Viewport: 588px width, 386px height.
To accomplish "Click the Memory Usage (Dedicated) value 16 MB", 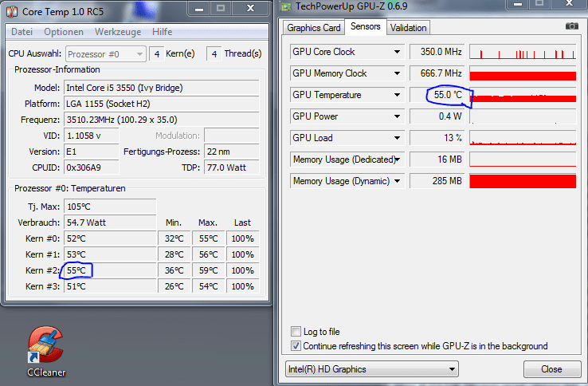I will pyautogui.click(x=437, y=160).
